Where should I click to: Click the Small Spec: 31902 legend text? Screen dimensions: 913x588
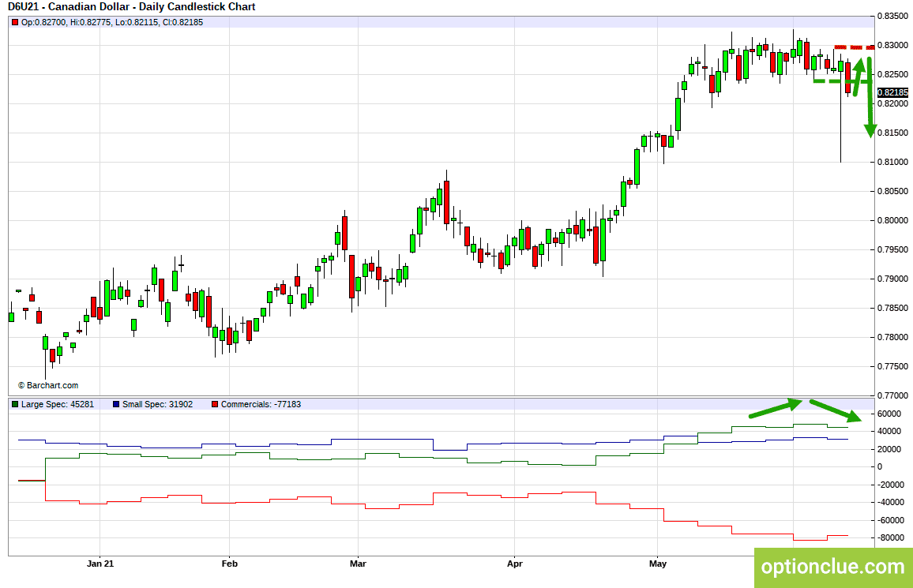point(157,404)
